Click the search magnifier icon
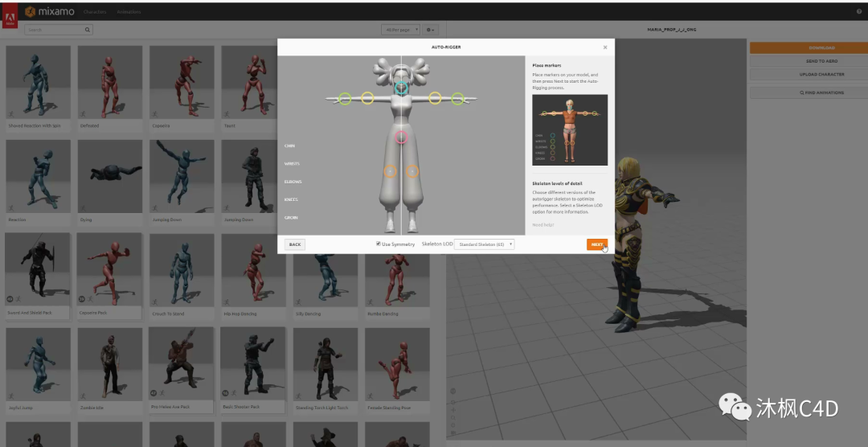 coord(87,30)
